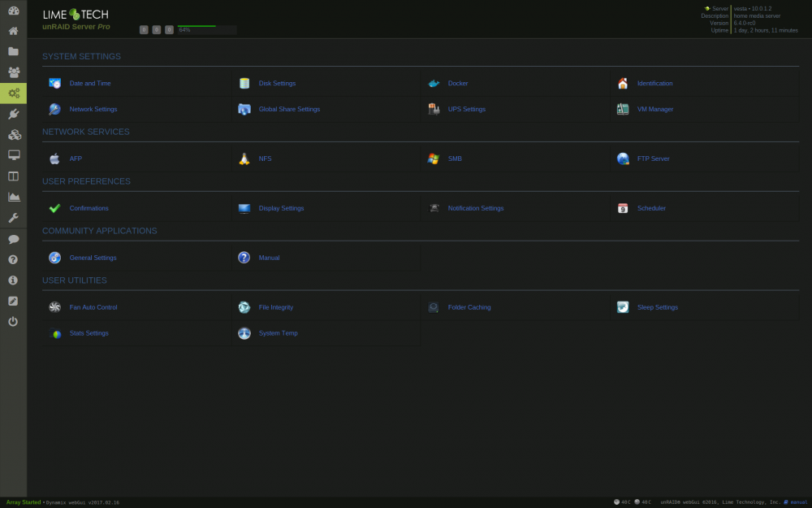Open the Log via the pencil-square sidebar icon
This screenshot has height=508, width=812.
pos(14,302)
